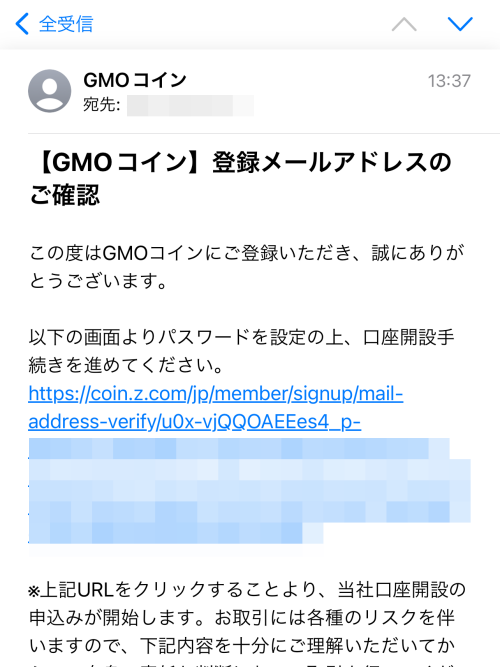Select the 以下の画面よりパスワード instruction line
This screenshot has height=667, width=500.
tap(242, 337)
